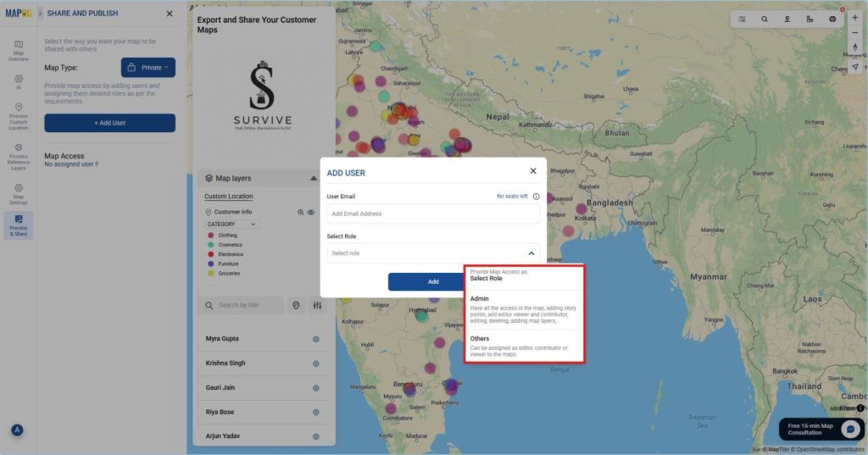Open Map Settings in the sidebar
The height and width of the screenshot is (455, 868).
(18, 192)
